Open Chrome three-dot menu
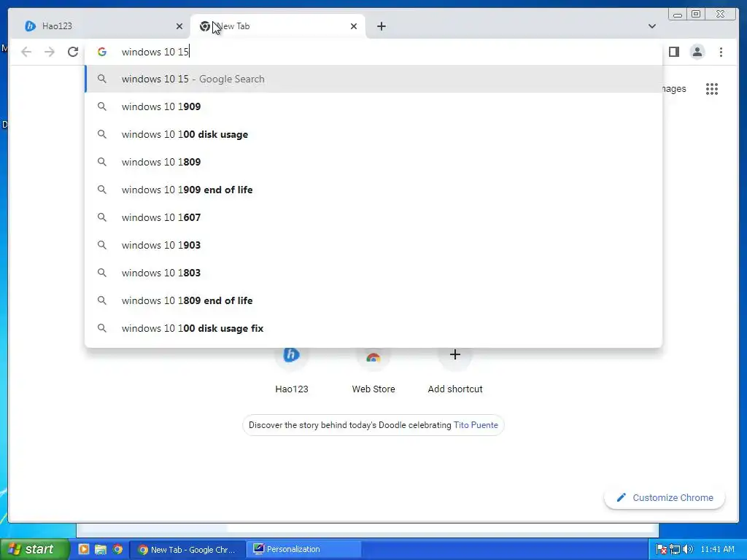This screenshot has width=747, height=560. (721, 52)
